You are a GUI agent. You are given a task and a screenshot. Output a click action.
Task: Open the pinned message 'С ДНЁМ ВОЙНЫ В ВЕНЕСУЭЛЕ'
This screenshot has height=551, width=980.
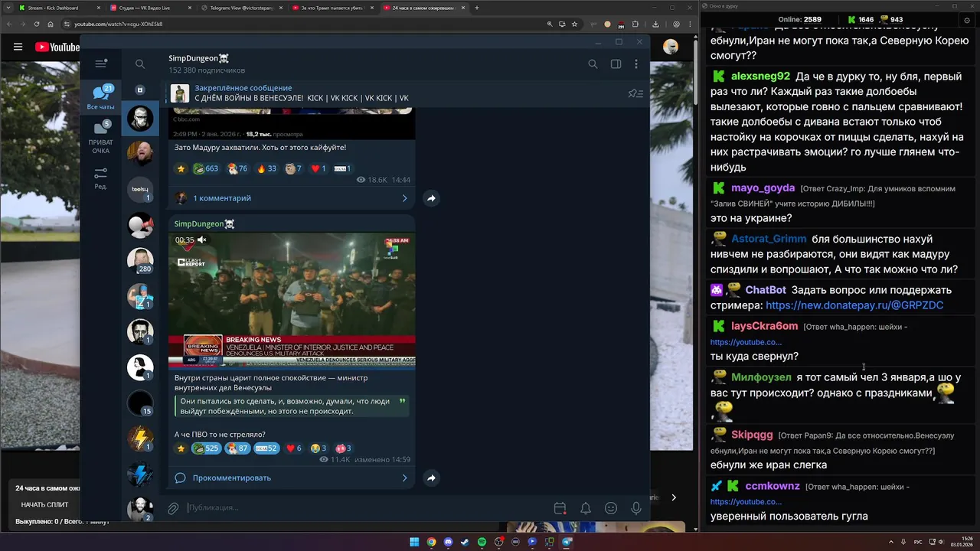(302, 98)
